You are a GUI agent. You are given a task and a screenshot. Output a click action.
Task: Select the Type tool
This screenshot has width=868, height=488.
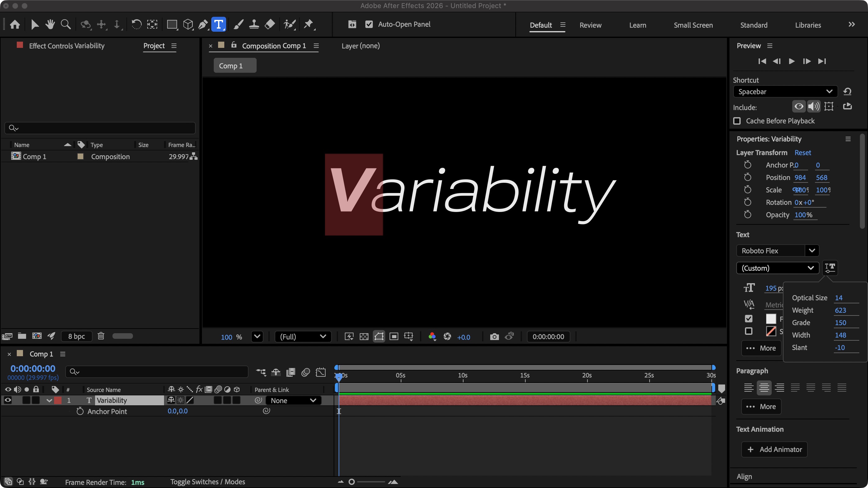point(219,24)
